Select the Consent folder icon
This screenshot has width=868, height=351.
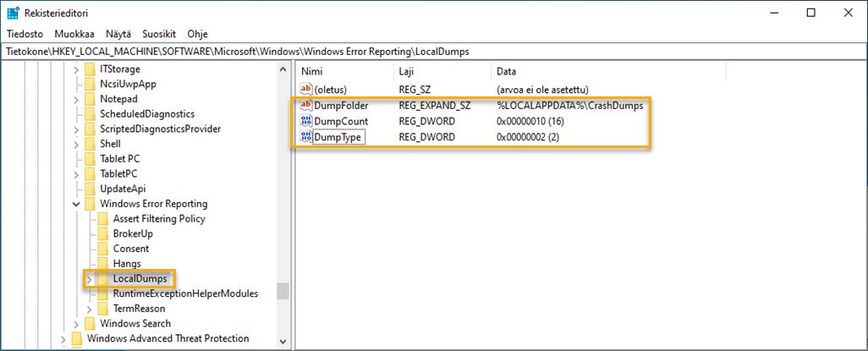pyautogui.click(x=102, y=249)
